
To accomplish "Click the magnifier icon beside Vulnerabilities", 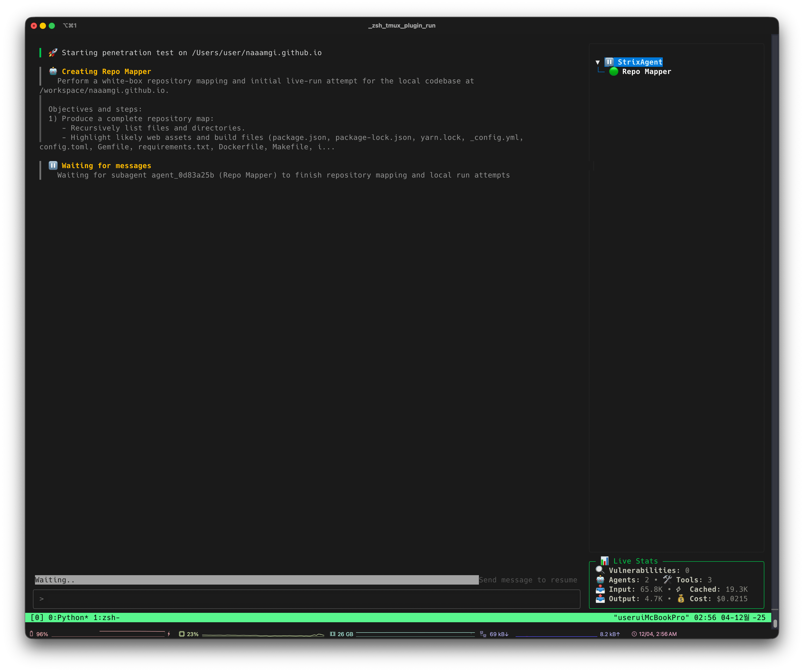I will point(600,570).
